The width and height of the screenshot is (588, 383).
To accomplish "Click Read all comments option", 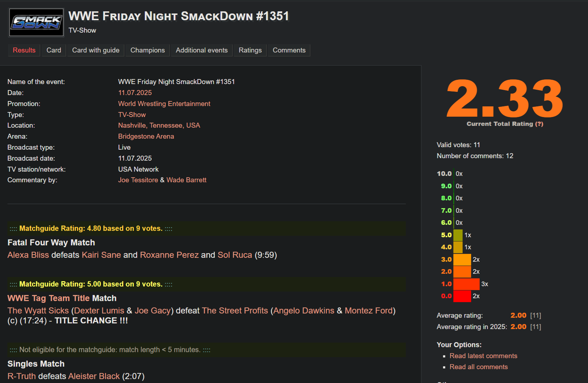I will [479, 367].
